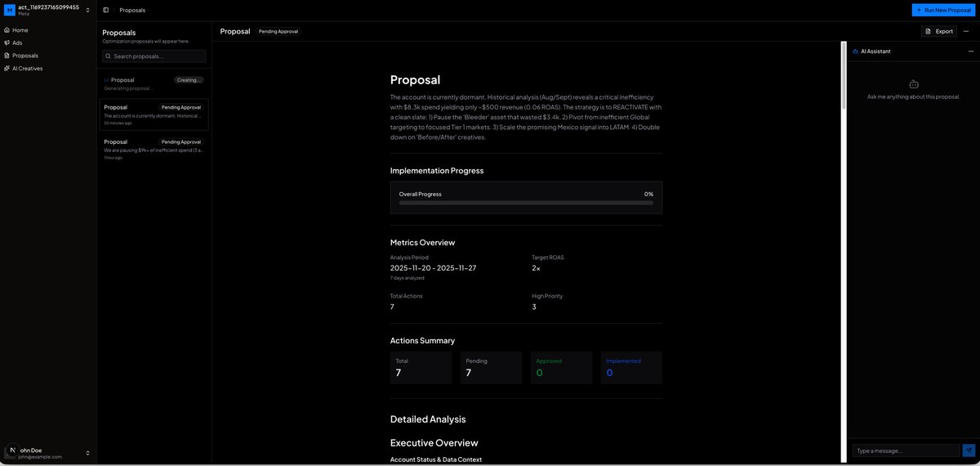
Task: Click the Approved actions card
Action: pyautogui.click(x=561, y=368)
